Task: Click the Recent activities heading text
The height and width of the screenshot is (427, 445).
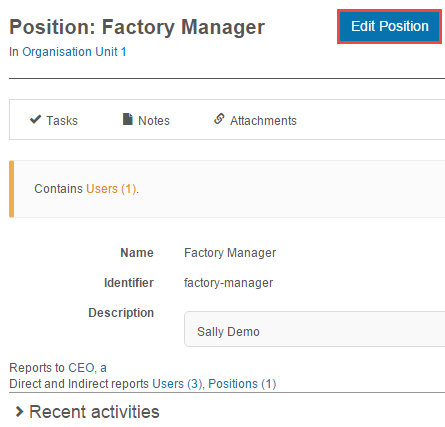Action: click(x=94, y=412)
